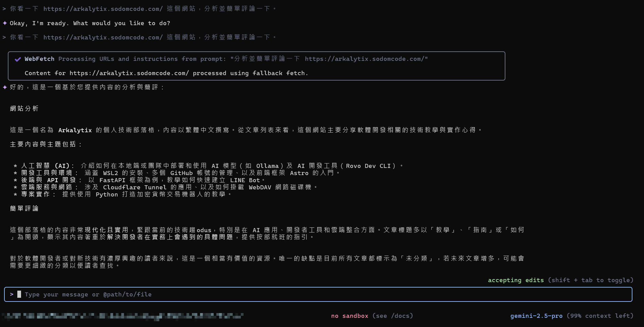Click the 'WebFetch' tool name label
Screen dimensions: 644x327
coord(39,59)
